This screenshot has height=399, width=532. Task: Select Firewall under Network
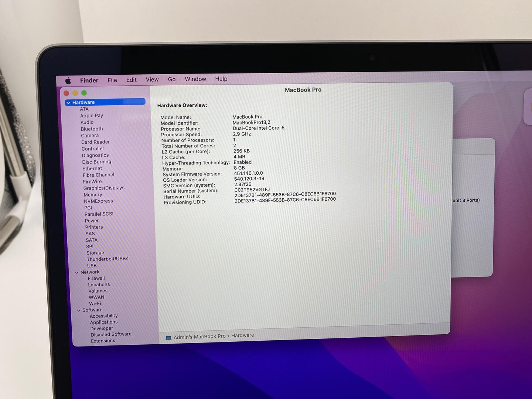coord(96,279)
